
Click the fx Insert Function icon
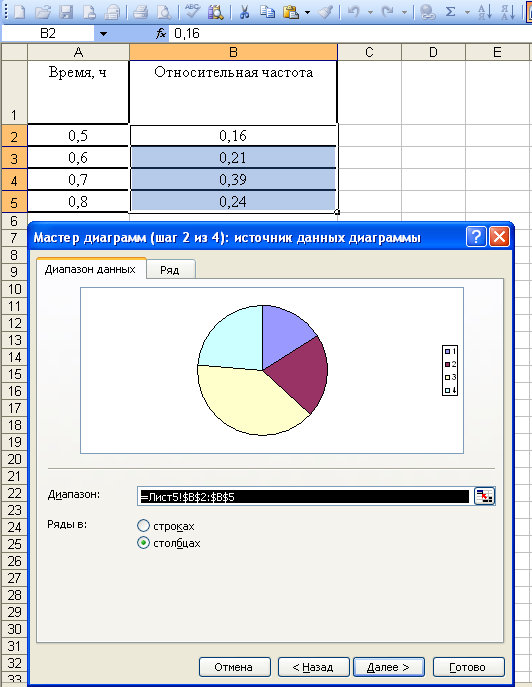tap(161, 33)
